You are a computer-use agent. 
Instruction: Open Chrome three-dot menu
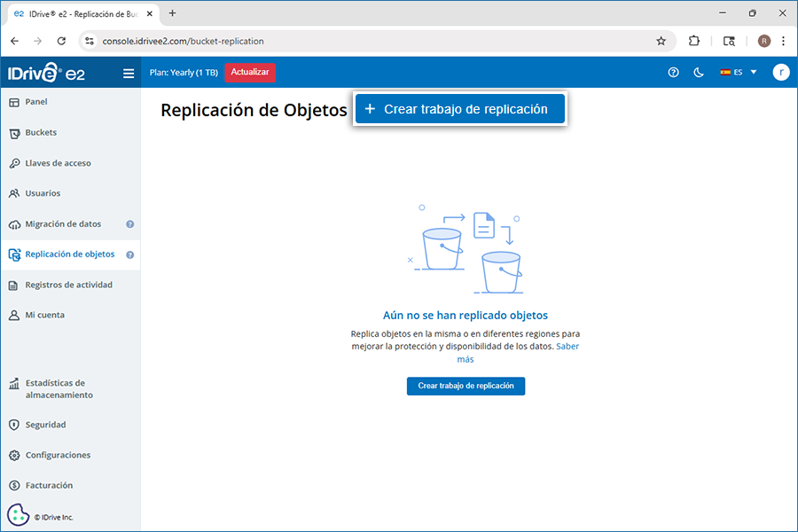pyautogui.click(x=783, y=41)
